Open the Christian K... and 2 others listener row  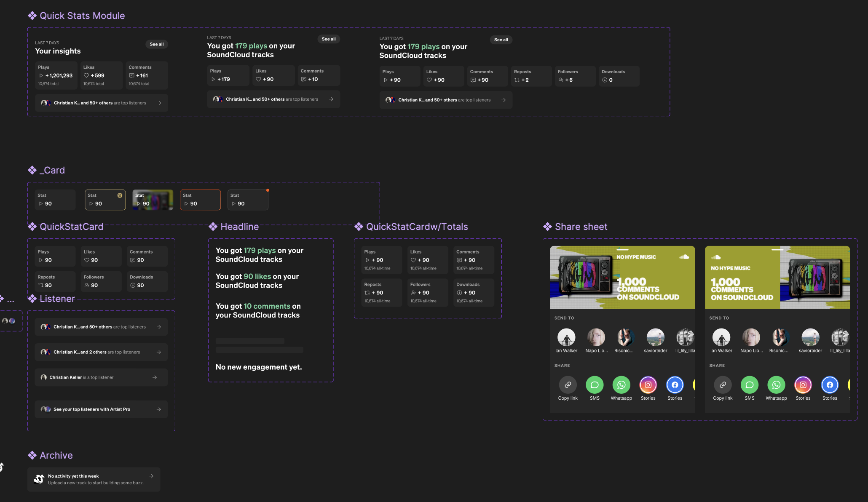[101, 352]
